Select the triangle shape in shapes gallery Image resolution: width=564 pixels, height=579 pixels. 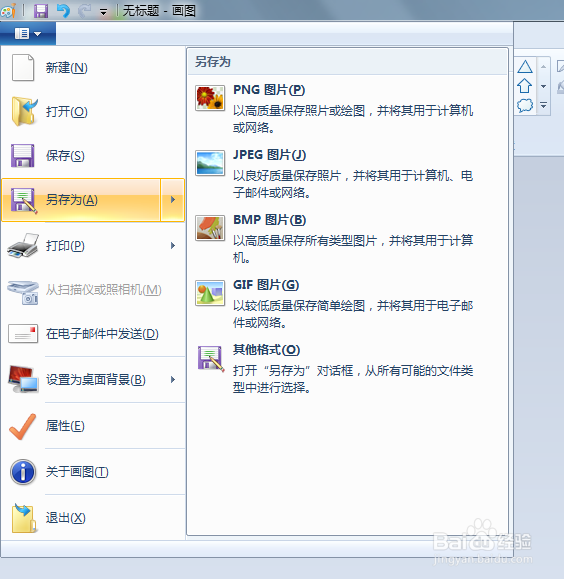click(525, 66)
